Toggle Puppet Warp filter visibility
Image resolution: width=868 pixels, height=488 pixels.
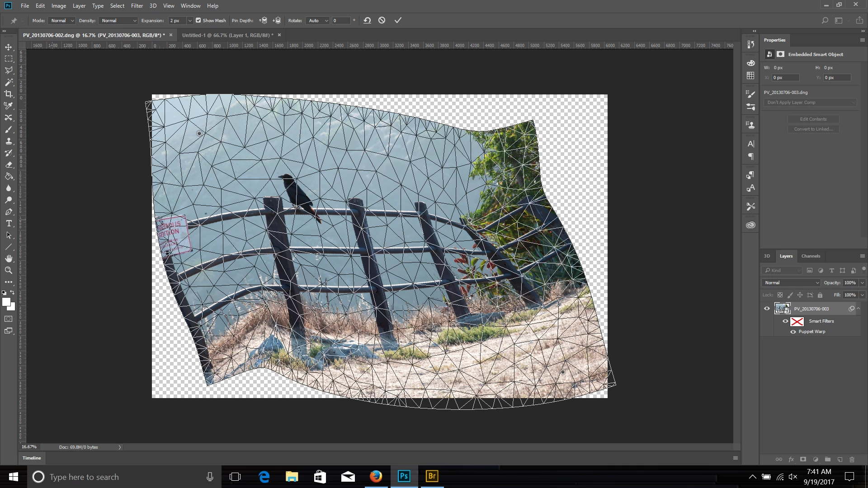(793, 332)
